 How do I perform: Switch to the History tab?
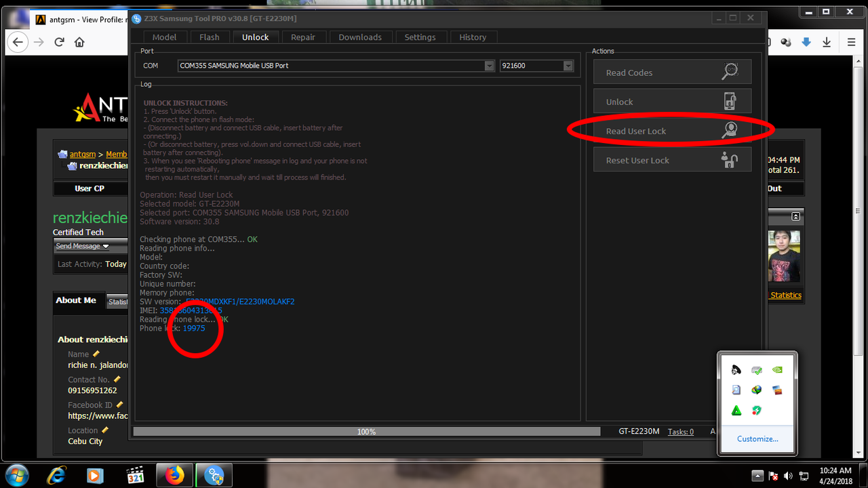click(473, 37)
